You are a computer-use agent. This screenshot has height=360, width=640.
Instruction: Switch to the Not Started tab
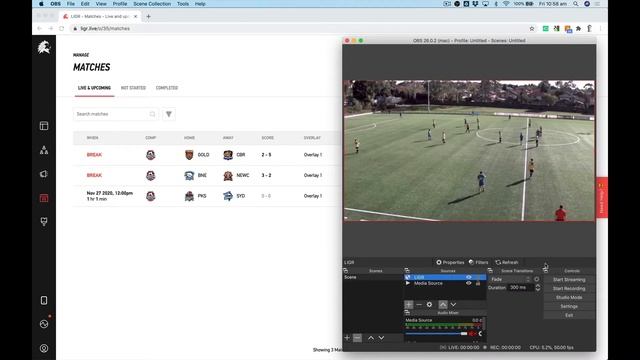(x=133, y=88)
